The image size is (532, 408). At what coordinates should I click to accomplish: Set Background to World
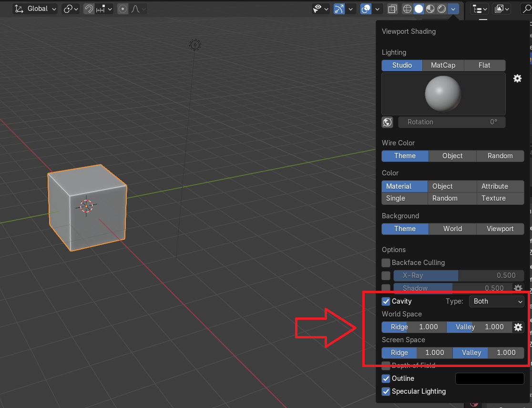coord(452,229)
